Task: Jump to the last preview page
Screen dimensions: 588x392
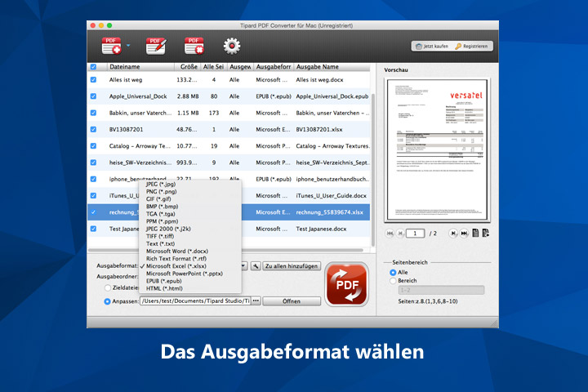Action: pos(464,234)
